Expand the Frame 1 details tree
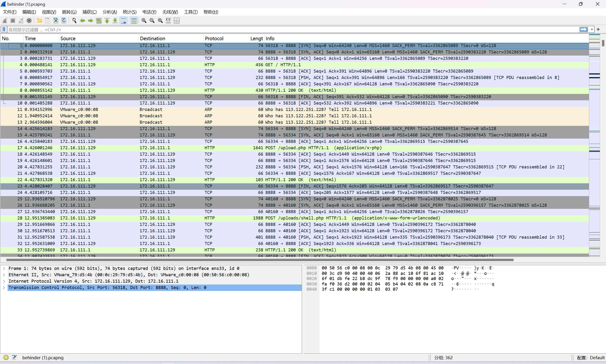 point(4,268)
